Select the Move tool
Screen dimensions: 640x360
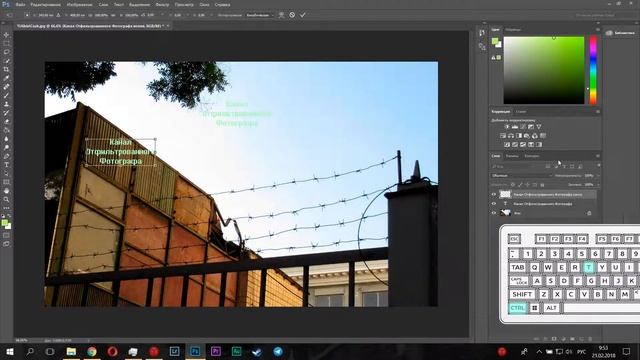coord(6,35)
